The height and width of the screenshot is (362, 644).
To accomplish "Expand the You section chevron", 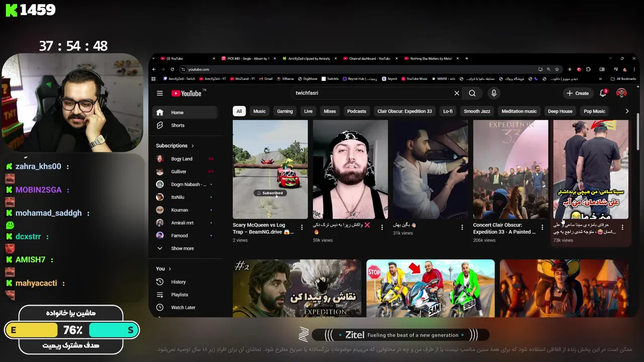I will [170, 269].
